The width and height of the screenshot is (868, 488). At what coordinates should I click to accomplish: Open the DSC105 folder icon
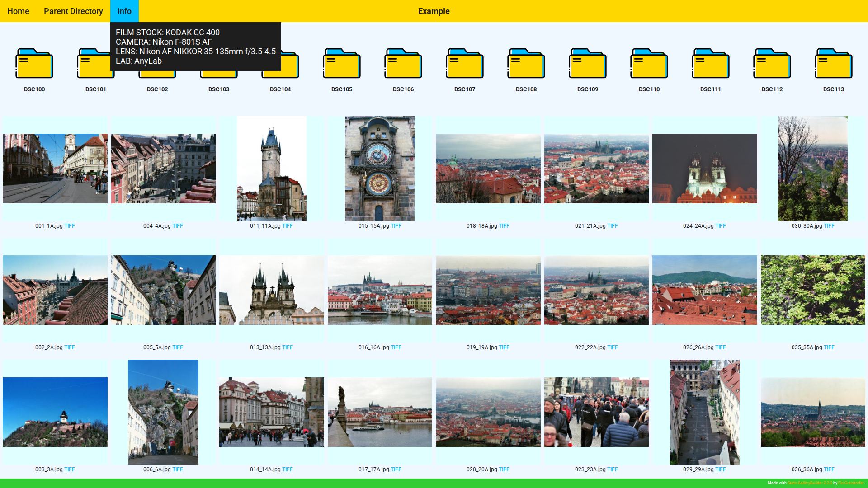tap(342, 64)
